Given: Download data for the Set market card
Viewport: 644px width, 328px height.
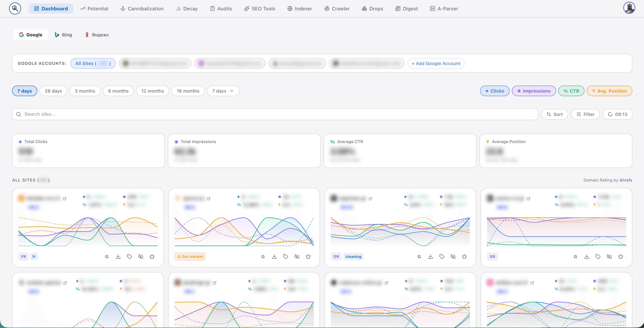Looking at the screenshot, I should [x=274, y=256].
